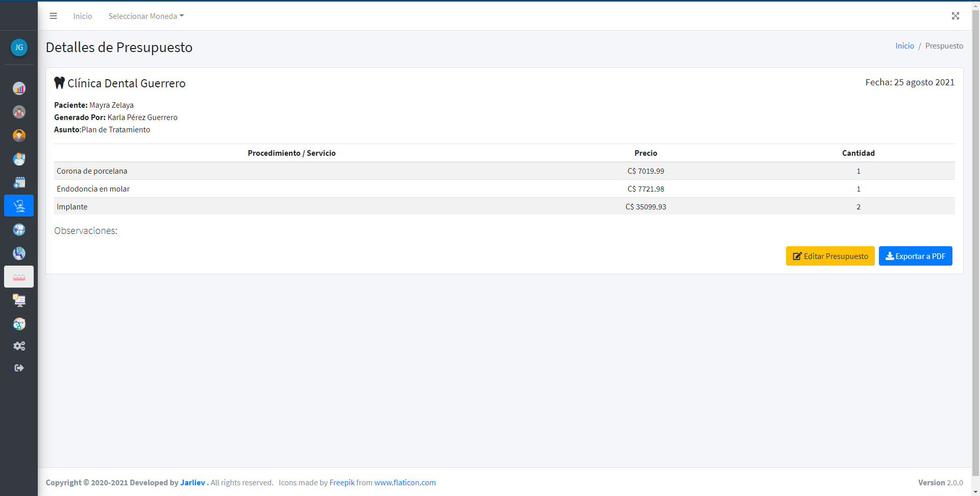
Task: Select the tooth treatment sidebar icon
Action: pyautogui.click(x=19, y=229)
